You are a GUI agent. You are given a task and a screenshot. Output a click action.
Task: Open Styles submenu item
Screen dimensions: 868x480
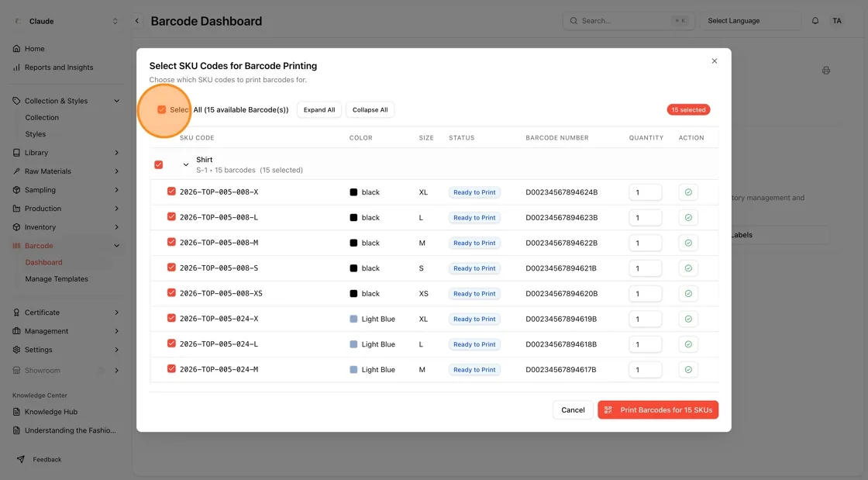click(x=36, y=134)
